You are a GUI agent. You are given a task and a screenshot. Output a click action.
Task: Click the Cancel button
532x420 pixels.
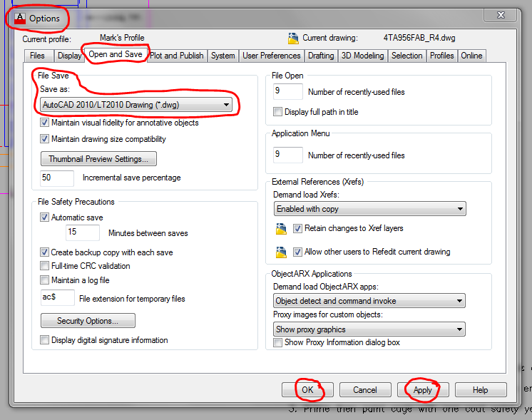pos(365,390)
